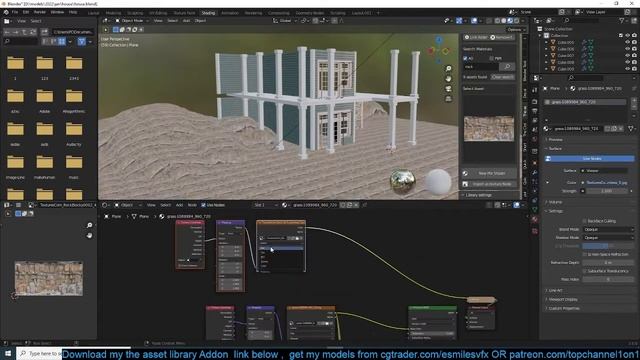Adjust the Strength value slider
Image resolution: width=640 pixels, height=360 pixels.
(x=606, y=191)
